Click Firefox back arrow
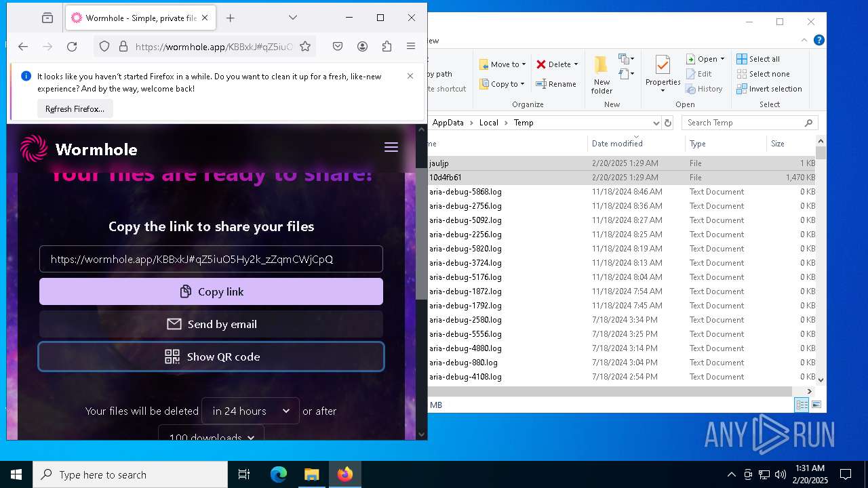The width and height of the screenshot is (868, 488). coord(23,46)
